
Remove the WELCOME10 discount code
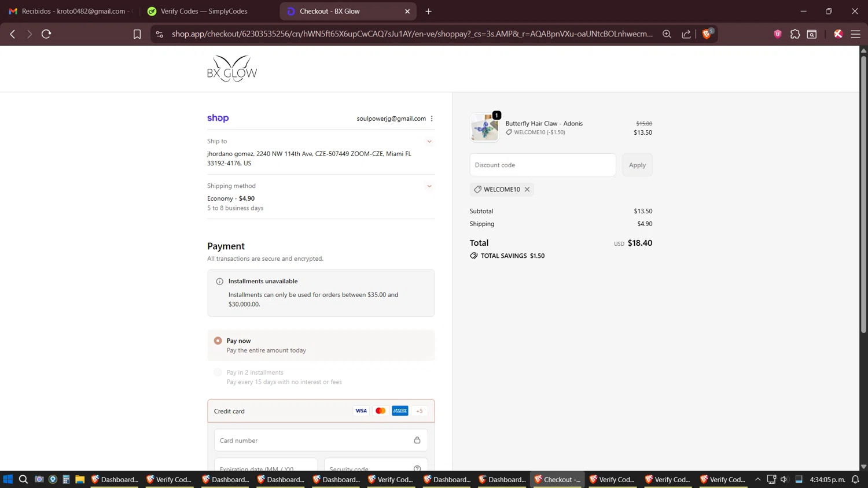527,190
